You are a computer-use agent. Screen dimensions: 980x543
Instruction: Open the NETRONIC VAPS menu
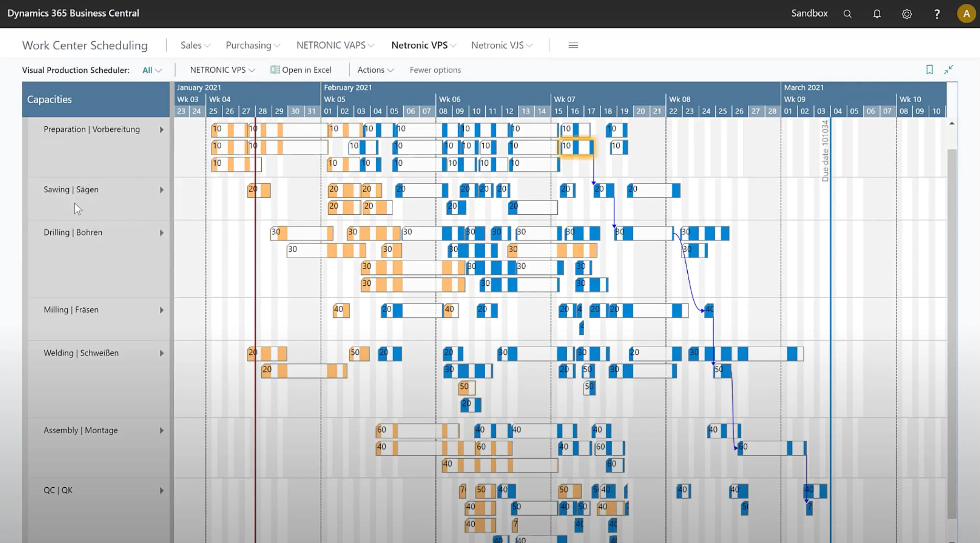(335, 45)
